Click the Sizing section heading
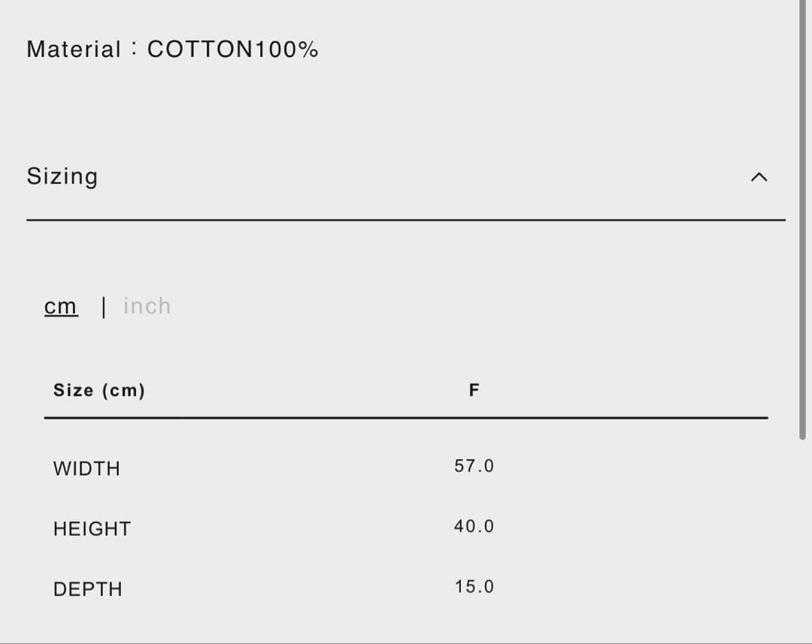The height and width of the screenshot is (644, 812). pyautogui.click(x=62, y=176)
